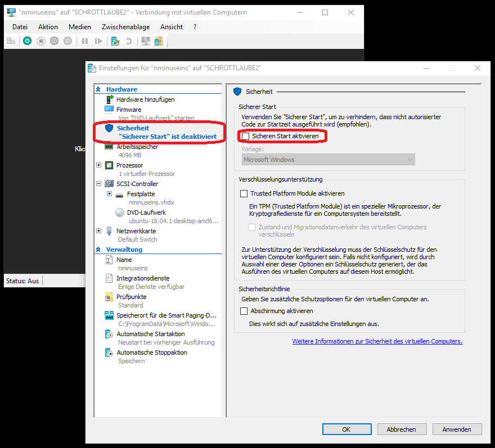Click the green Start VM power icon
495x448 pixels.
coord(26,41)
